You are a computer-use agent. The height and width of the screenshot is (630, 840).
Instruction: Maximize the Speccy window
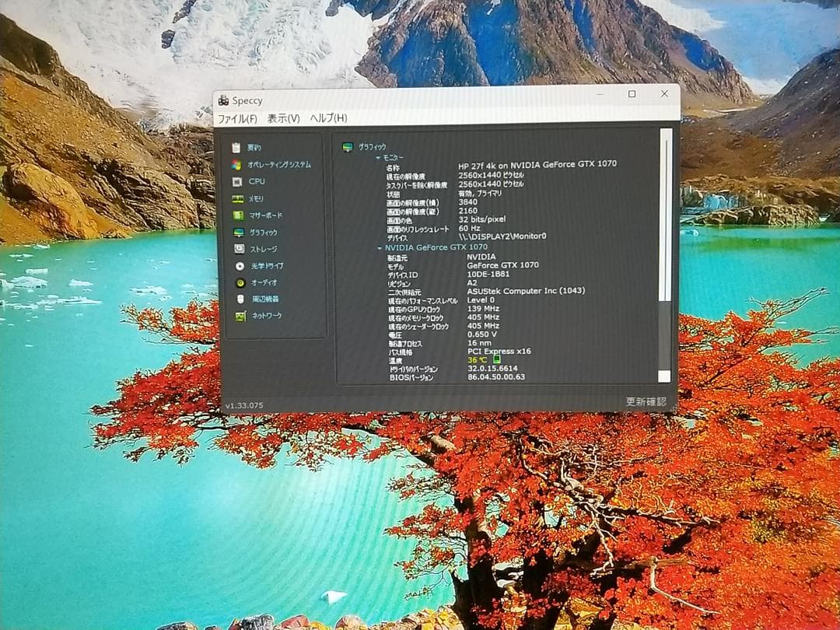click(632, 94)
